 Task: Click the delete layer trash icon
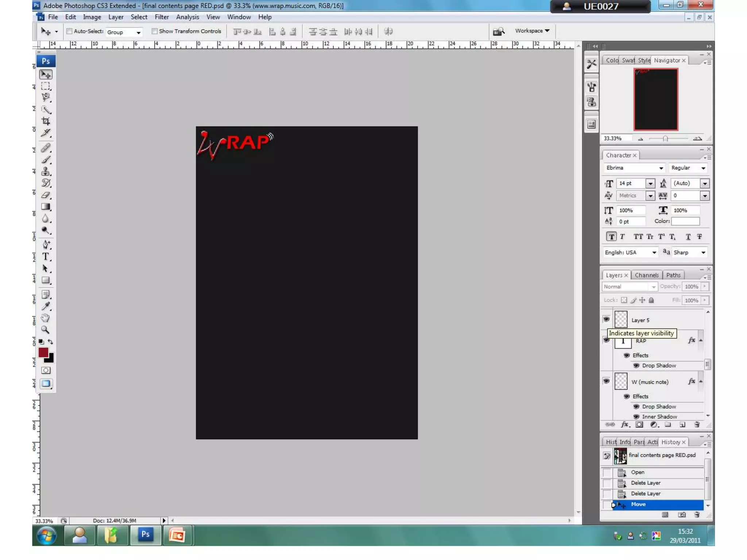[697, 425]
